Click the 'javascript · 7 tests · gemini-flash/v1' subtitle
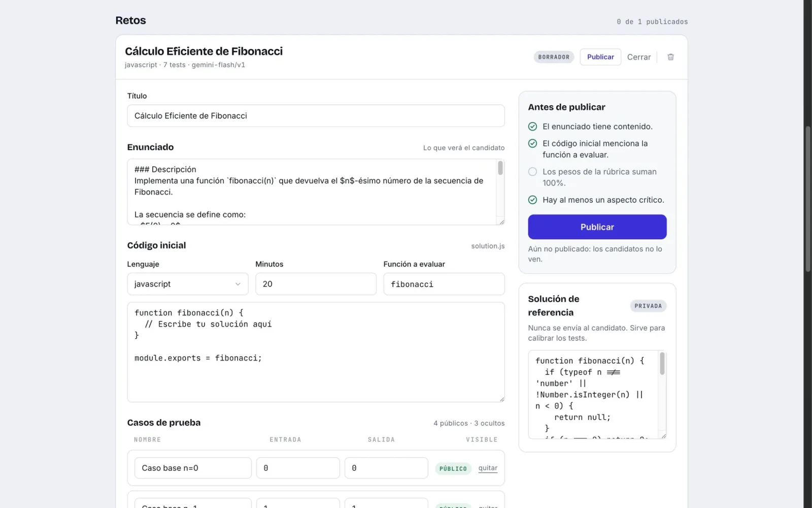812x508 pixels. coord(185,65)
